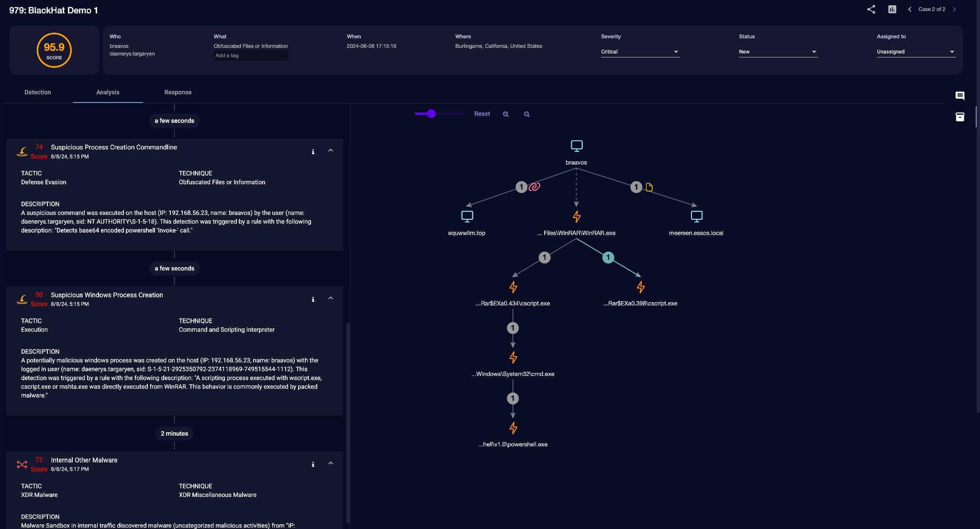This screenshot has width=980, height=529.
Task: Select the braavos host node icon
Action: pos(577,146)
